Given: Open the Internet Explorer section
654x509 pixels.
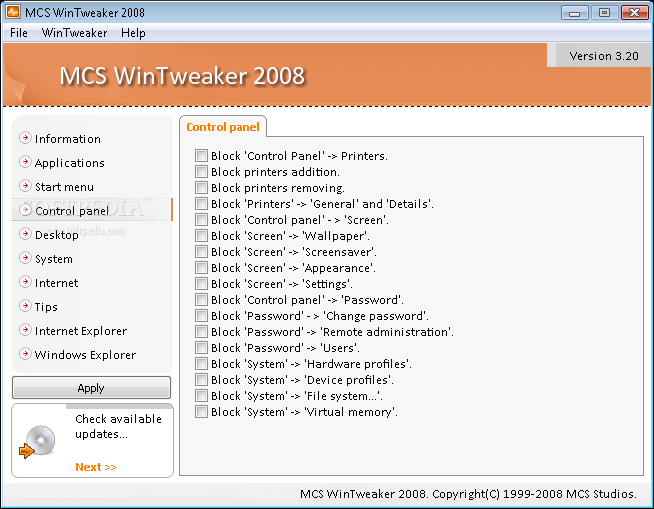Looking at the screenshot, I should [81, 331].
